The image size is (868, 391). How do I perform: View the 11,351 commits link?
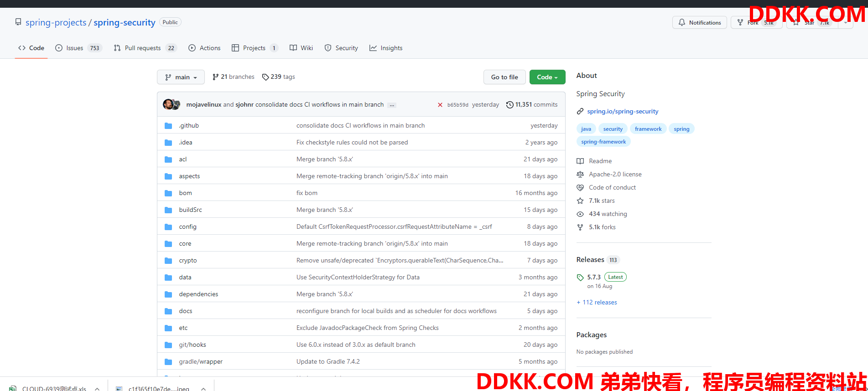click(532, 105)
